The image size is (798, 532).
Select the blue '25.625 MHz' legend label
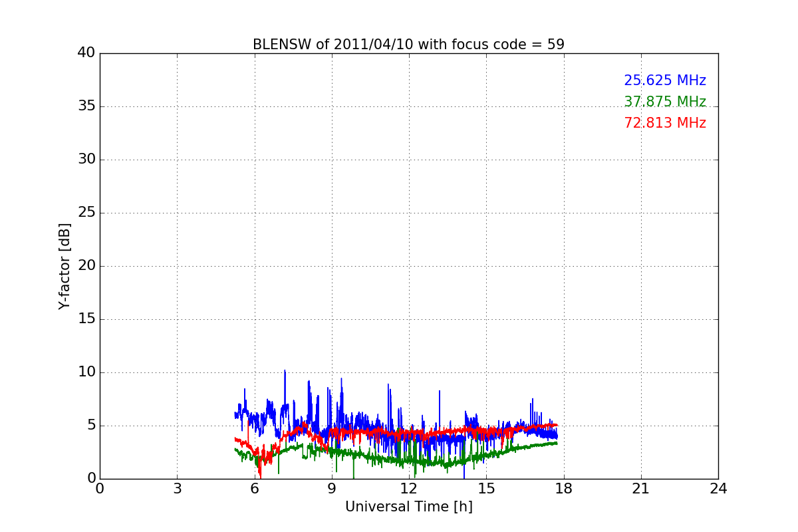tap(665, 80)
